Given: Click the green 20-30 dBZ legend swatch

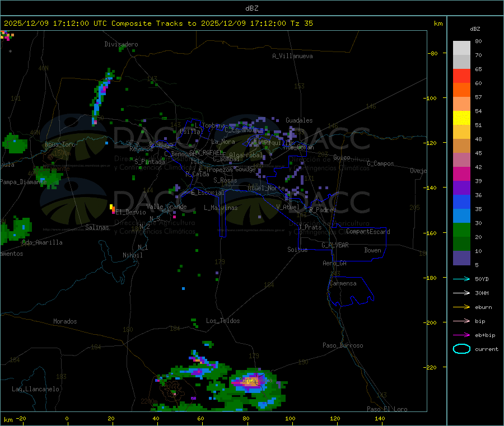Looking at the screenshot, I should click(461, 230).
